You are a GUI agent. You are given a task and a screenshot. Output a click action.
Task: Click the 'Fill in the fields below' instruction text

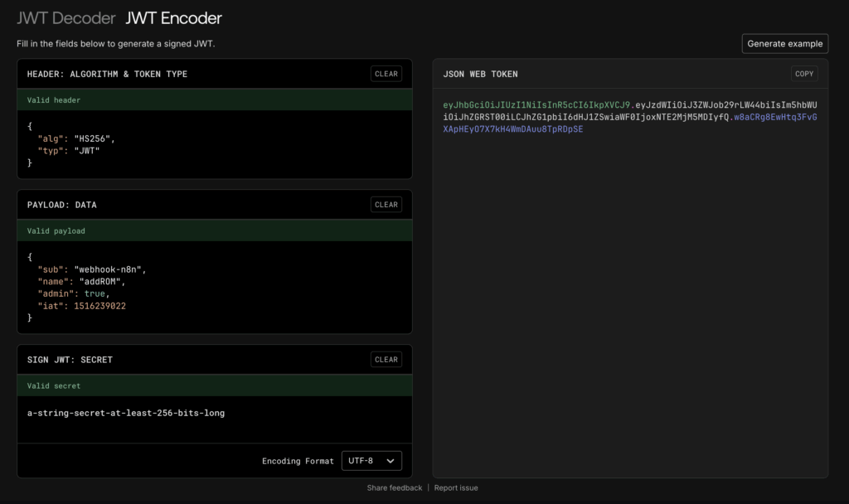pos(115,44)
